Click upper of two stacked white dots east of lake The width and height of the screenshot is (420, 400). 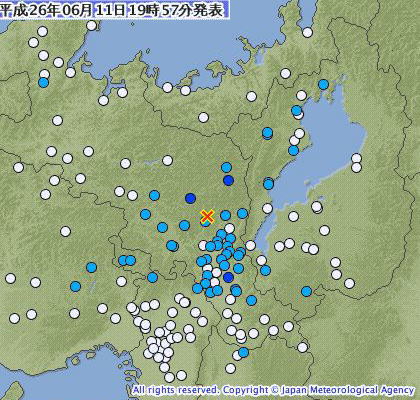pyautogui.click(x=356, y=158)
